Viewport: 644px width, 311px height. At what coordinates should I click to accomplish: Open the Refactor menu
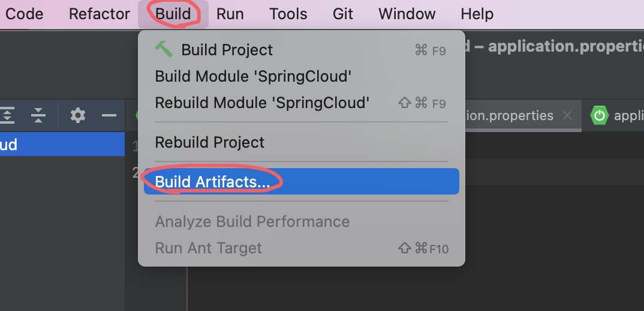pyautogui.click(x=100, y=14)
